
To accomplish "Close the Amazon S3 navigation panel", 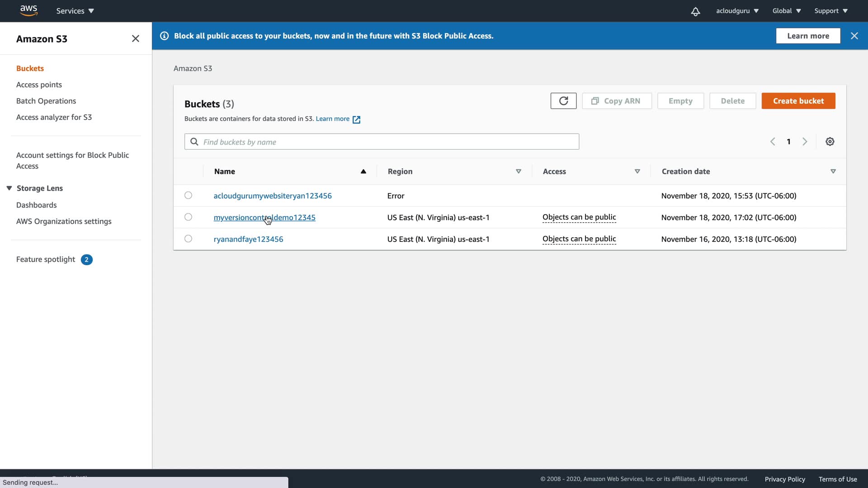I will (135, 38).
